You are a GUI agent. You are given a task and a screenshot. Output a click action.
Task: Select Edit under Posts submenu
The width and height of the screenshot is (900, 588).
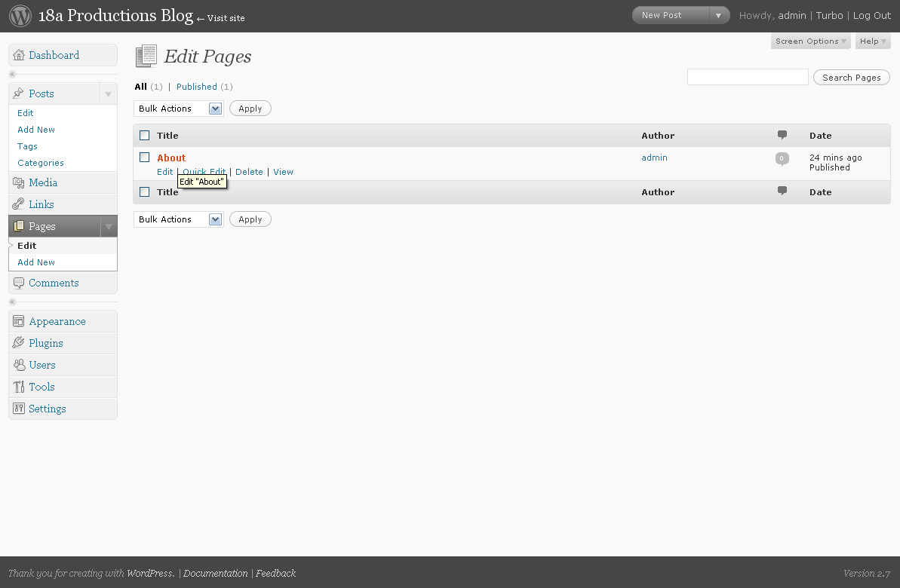(25, 113)
